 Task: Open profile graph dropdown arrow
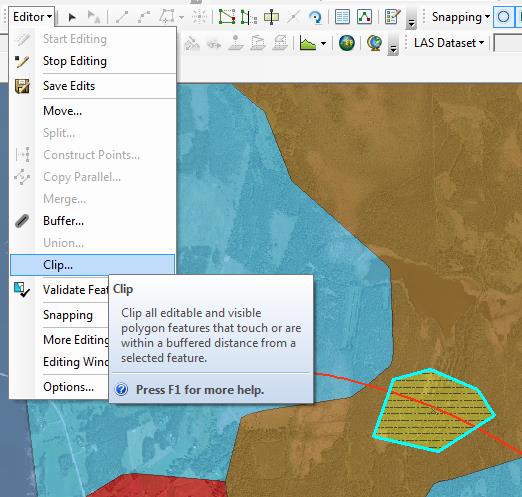tap(323, 43)
